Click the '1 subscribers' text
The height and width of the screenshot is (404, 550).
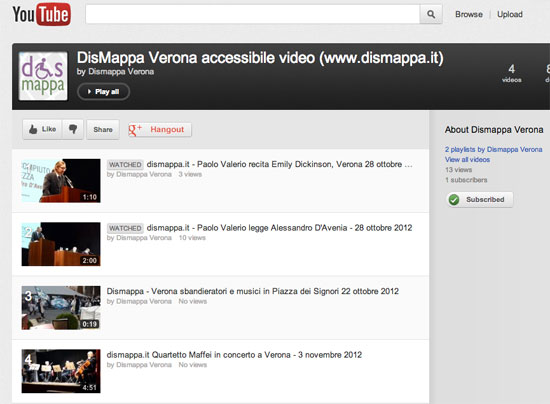[x=466, y=180]
